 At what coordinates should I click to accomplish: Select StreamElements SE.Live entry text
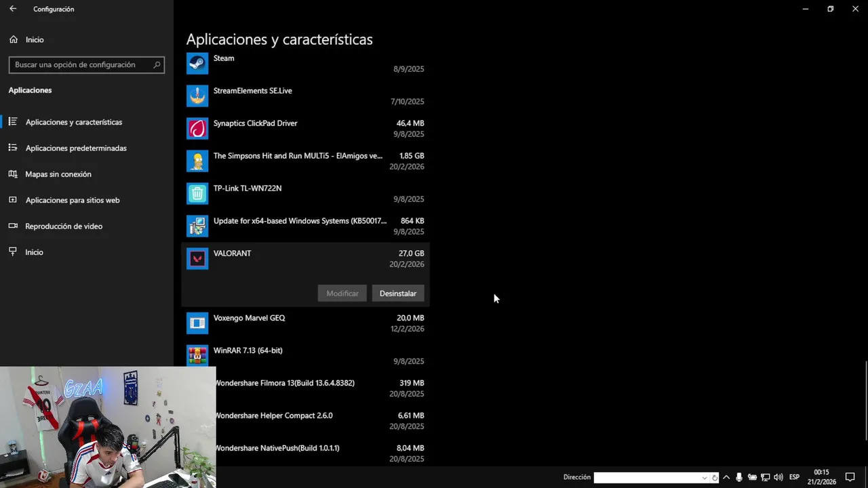click(x=253, y=91)
